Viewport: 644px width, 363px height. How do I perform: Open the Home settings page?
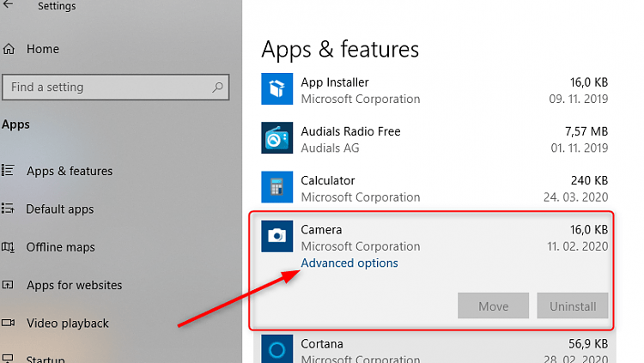click(43, 49)
